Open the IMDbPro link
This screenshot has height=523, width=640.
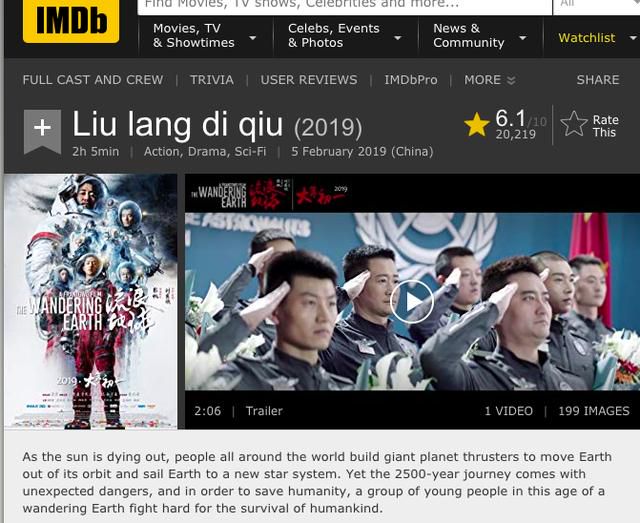click(411, 80)
